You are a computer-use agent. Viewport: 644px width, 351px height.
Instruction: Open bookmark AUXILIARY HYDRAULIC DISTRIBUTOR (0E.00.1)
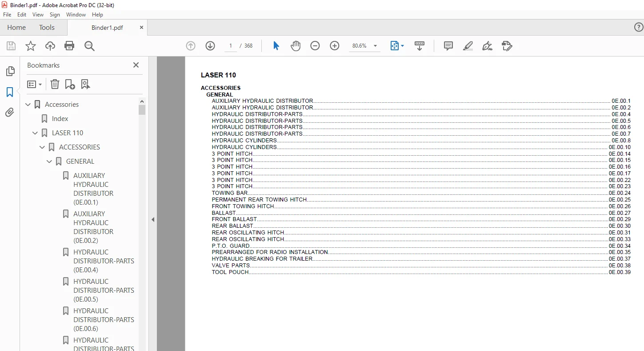93,189
